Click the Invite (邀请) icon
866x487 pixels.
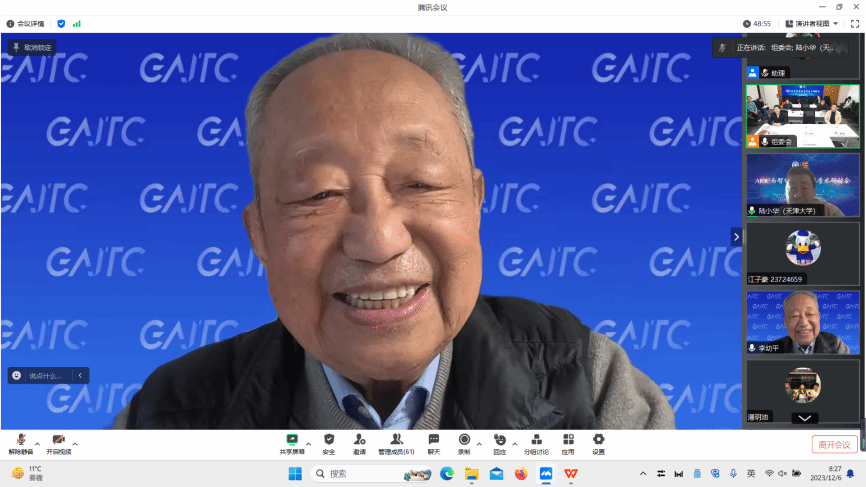[359, 440]
